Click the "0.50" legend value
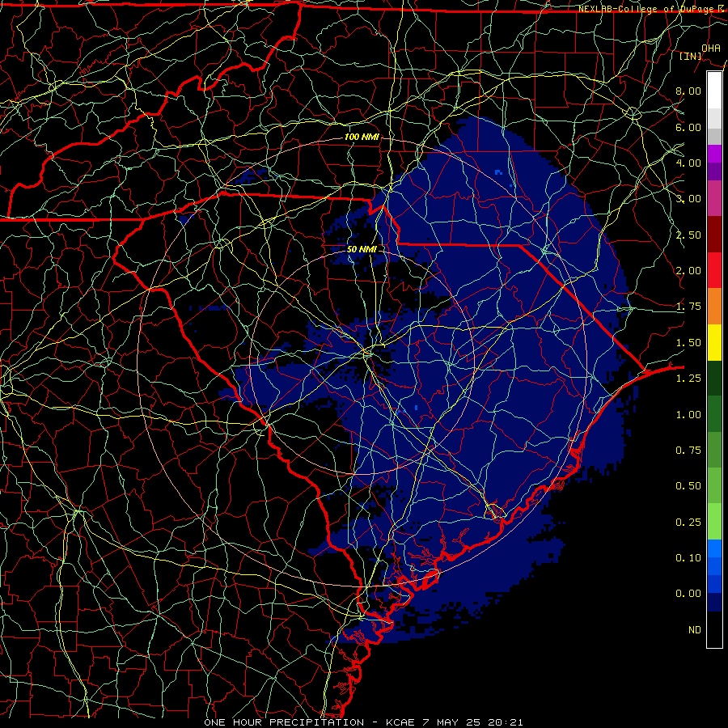 688,486
